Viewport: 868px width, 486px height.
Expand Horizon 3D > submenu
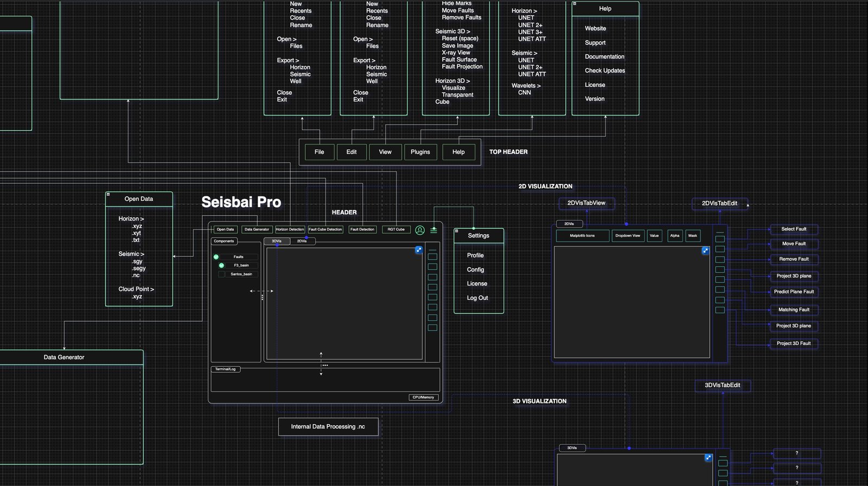tap(452, 81)
